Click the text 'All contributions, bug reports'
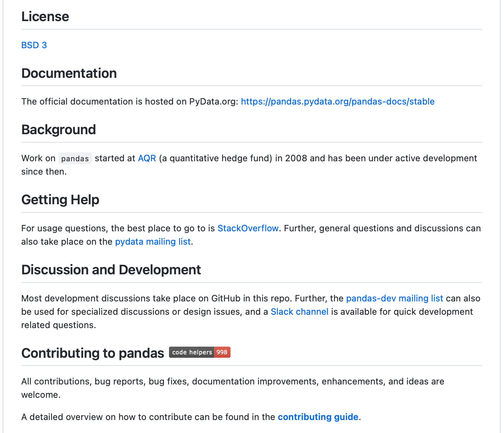Viewport: 504px width, 433px height. pos(84,381)
